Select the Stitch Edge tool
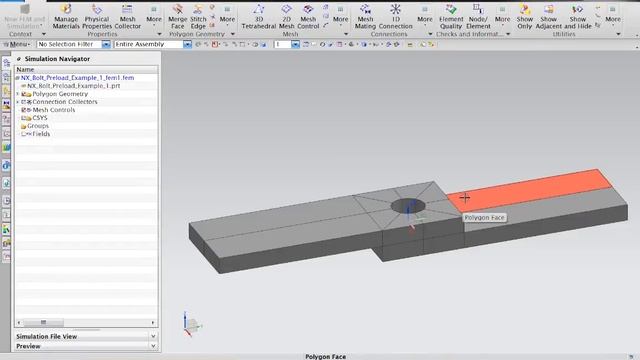Screen dimensions: 640x360 (x=198, y=16)
